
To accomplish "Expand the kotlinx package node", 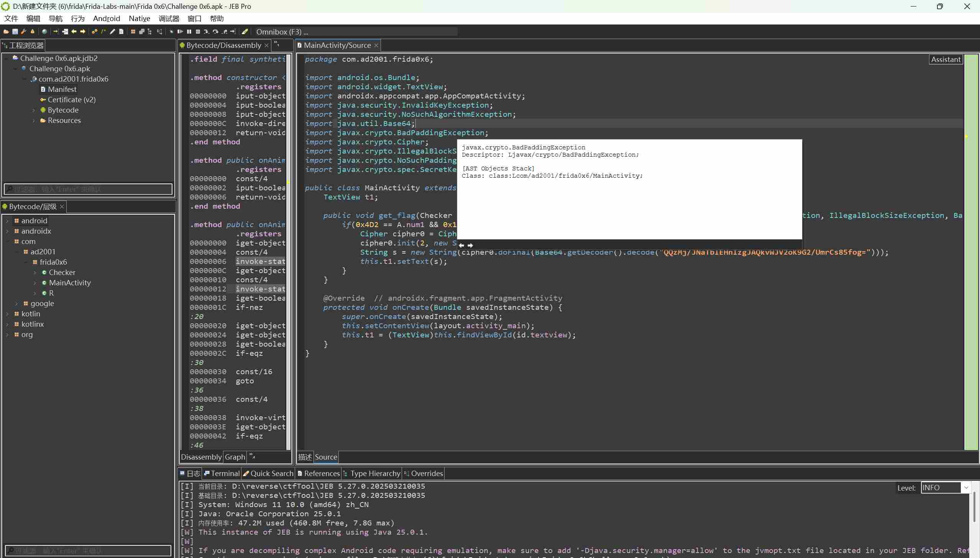I will click(7, 324).
